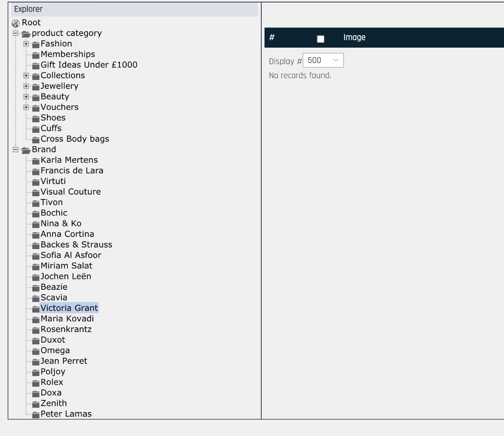The height and width of the screenshot is (436, 504).
Task: Select the Sofia Al Asfoor brand
Action: pos(71,255)
